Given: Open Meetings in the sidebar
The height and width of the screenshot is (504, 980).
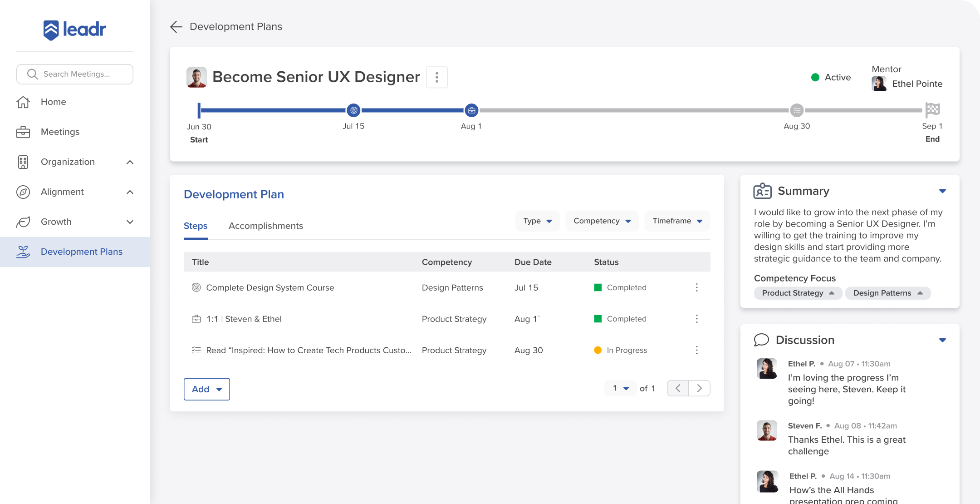Looking at the screenshot, I should click(60, 132).
